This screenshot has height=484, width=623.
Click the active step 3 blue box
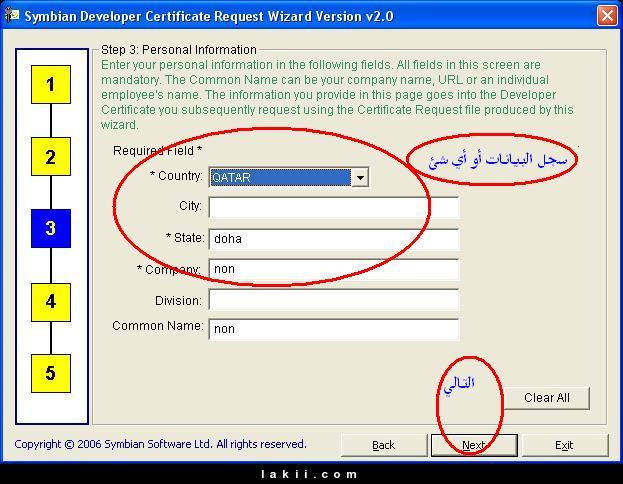[51, 228]
